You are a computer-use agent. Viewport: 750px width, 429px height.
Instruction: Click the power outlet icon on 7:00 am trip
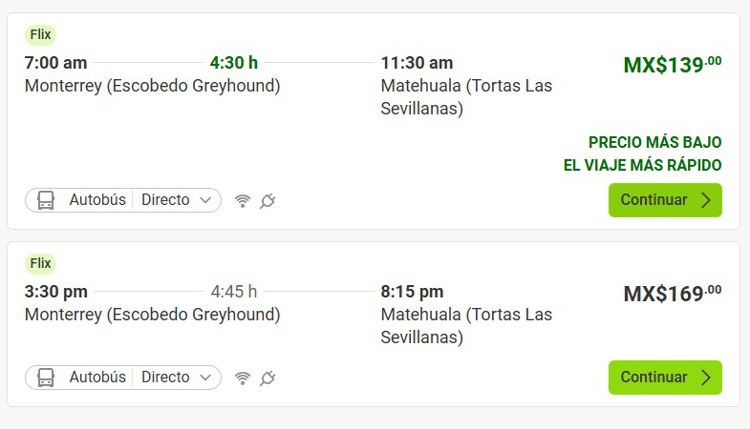(268, 200)
